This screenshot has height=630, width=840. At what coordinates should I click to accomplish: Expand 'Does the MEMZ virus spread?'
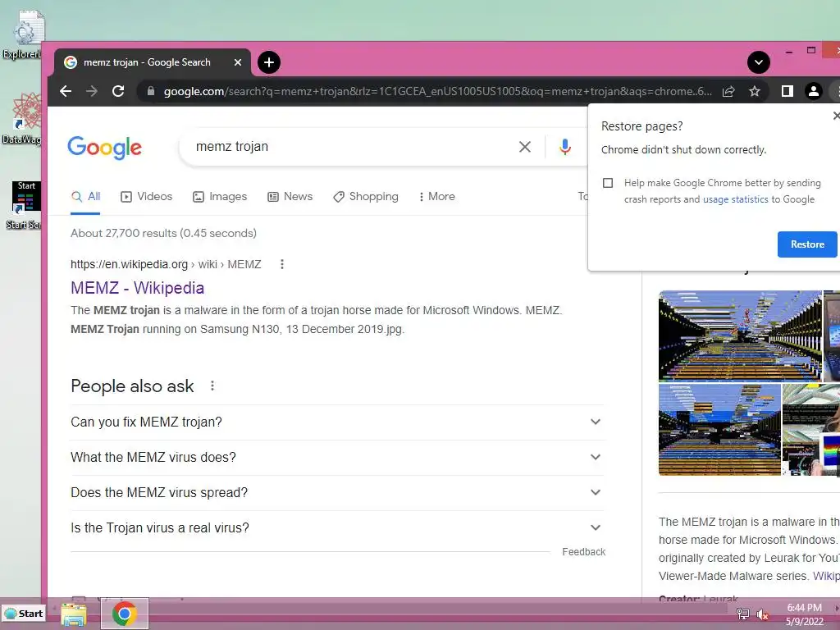click(x=336, y=493)
